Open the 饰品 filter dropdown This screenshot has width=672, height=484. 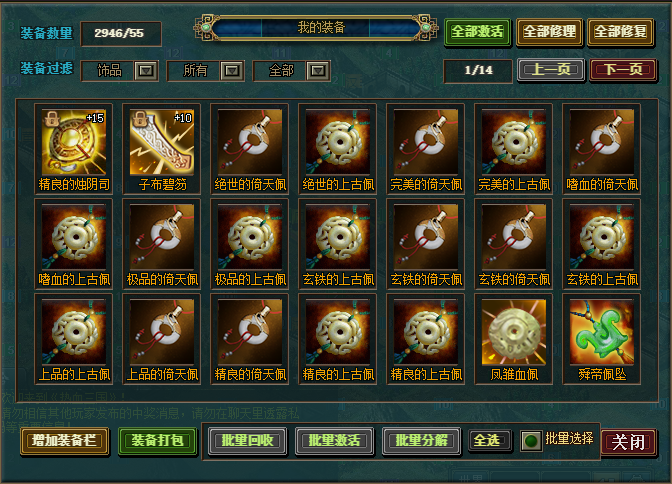(146, 71)
